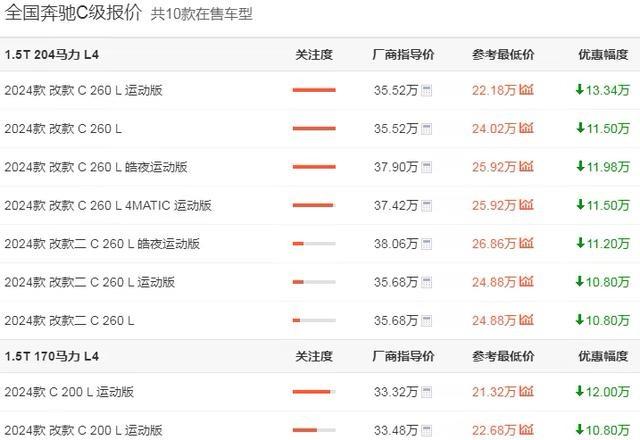Select 2024款 改款二 C 260 L 皓夜运动版 model
The height and width of the screenshot is (440, 640).
click(x=102, y=243)
